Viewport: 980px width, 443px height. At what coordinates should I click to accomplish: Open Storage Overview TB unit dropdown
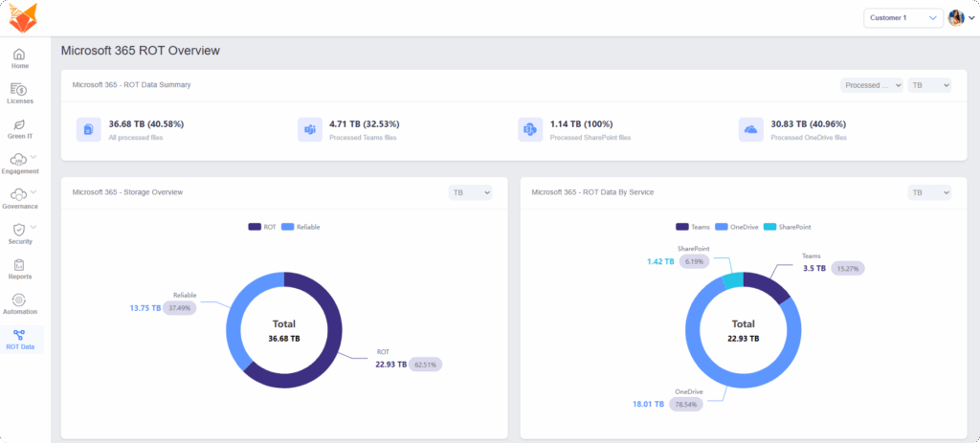coord(470,192)
